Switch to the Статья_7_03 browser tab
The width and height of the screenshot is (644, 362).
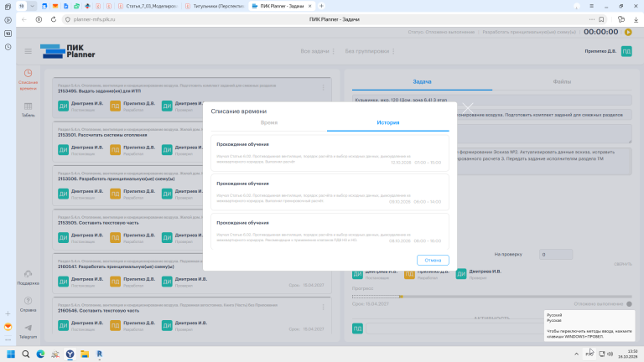148,6
